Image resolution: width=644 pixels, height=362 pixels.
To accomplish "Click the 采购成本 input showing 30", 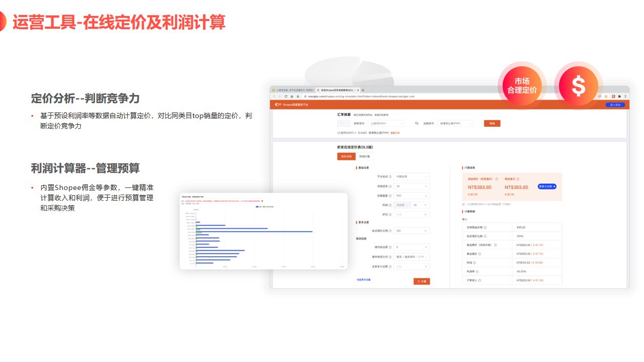I will [x=412, y=186].
